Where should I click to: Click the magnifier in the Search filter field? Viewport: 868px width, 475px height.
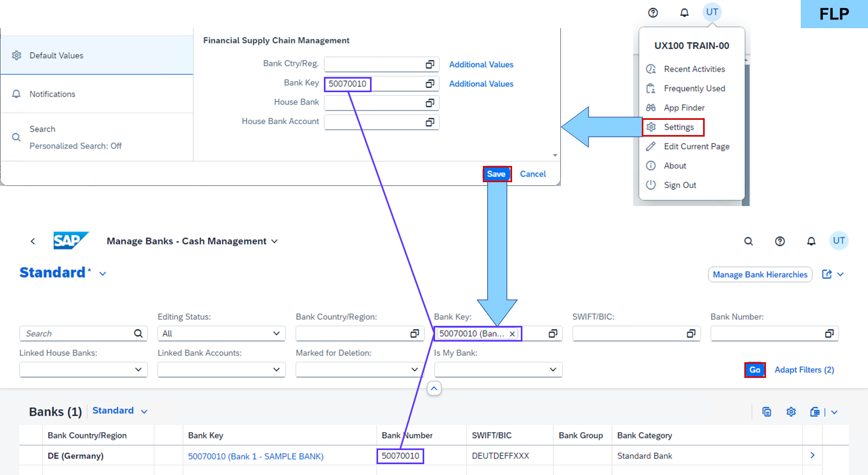click(x=138, y=333)
